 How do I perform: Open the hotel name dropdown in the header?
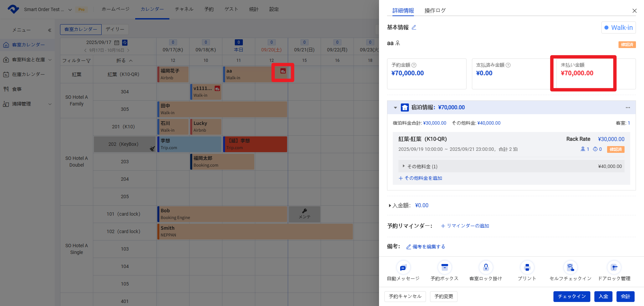[70, 10]
